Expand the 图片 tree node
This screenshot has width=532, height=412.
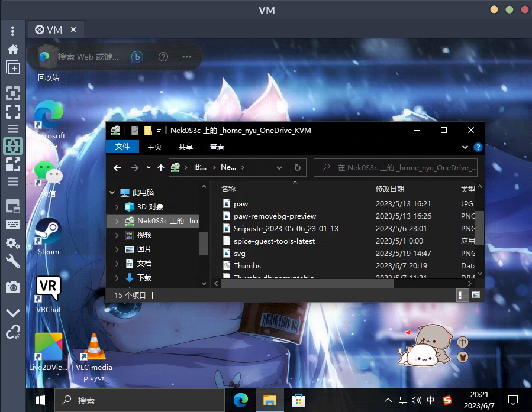[117, 249]
